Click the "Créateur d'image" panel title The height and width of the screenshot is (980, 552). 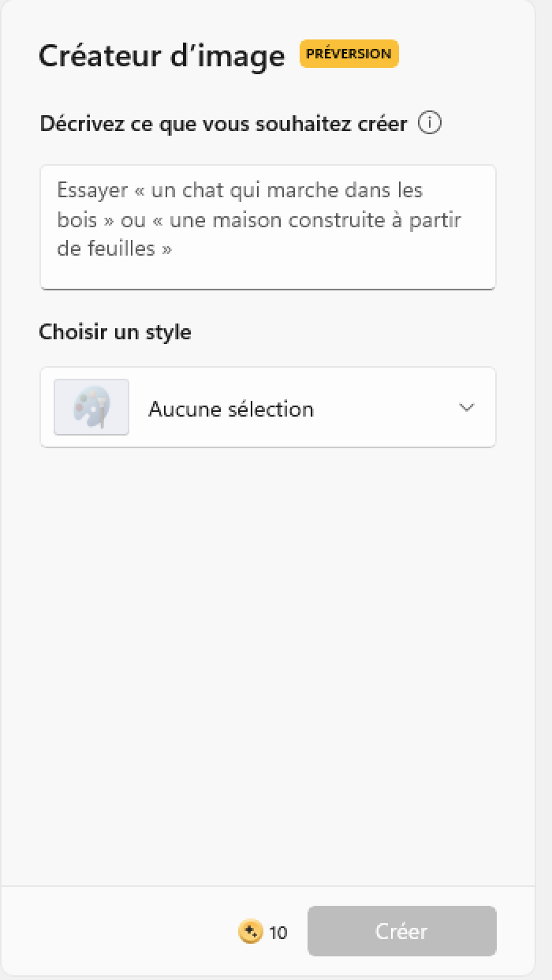(162, 55)
